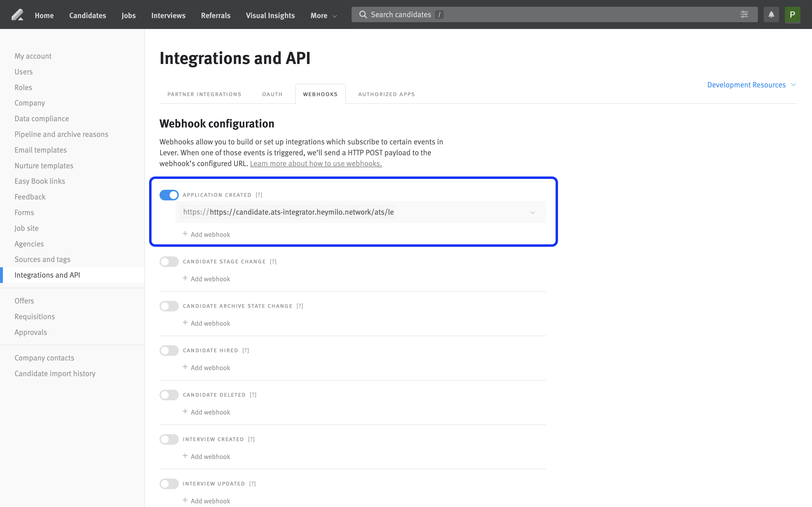Turn on the Candidate Deleted toggle
Image resolution: width=812 pixels, height=507 pixels.
(169, 395)
